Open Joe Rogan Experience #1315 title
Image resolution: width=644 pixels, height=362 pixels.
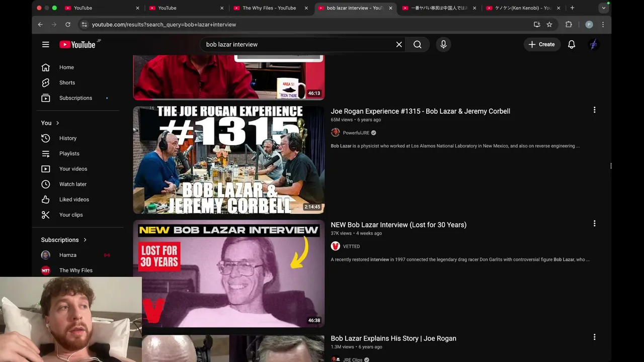[x=421, y=111]
